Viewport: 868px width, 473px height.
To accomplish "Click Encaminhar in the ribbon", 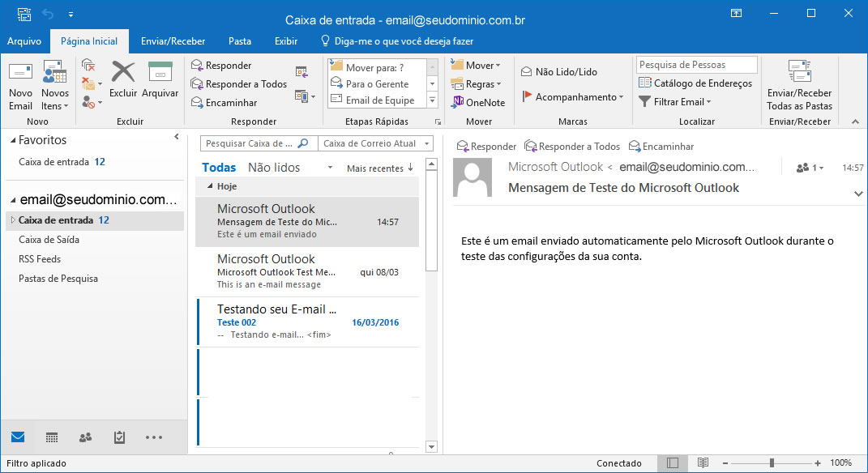I will tap(224, 102).
